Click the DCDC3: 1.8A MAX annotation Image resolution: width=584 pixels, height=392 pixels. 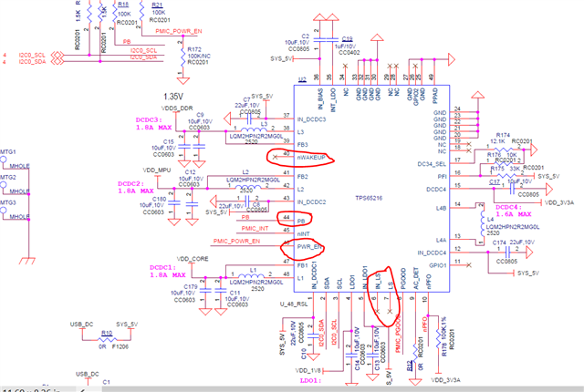click(154, 124)
